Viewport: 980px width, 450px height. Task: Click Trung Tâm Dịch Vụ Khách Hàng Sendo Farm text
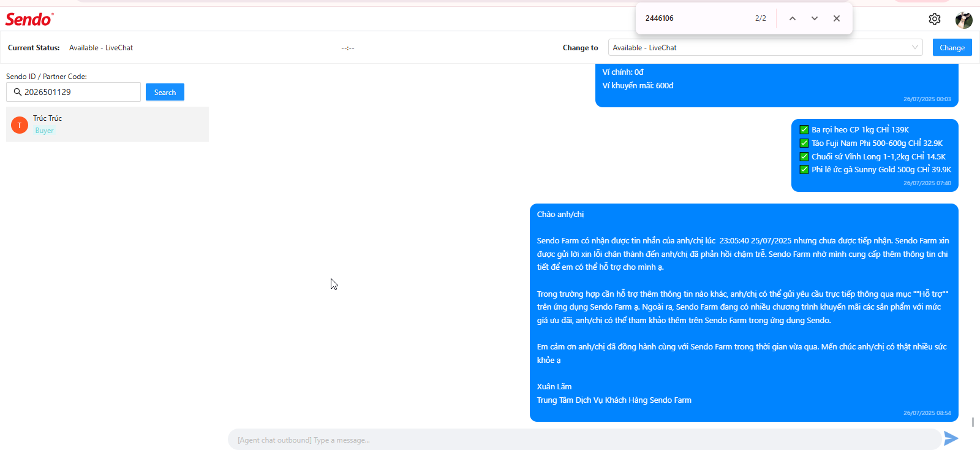614,400
